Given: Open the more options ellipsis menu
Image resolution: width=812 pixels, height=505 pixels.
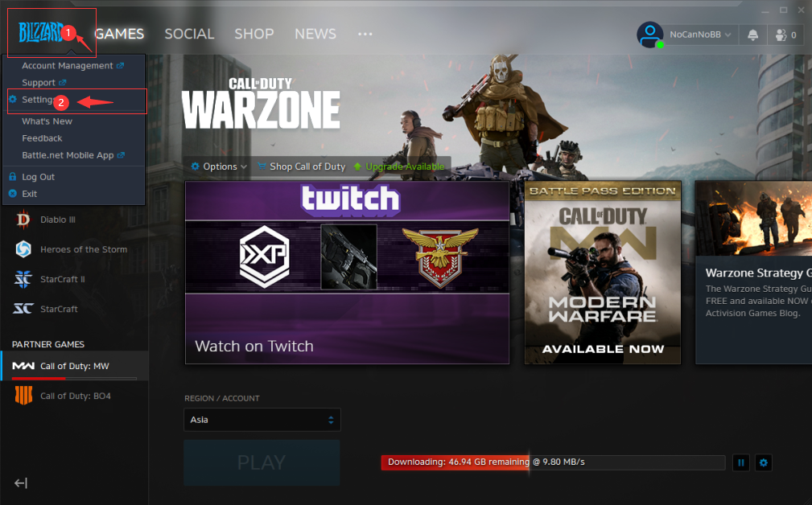Looking at the screenshot, I should click(365, 34).
